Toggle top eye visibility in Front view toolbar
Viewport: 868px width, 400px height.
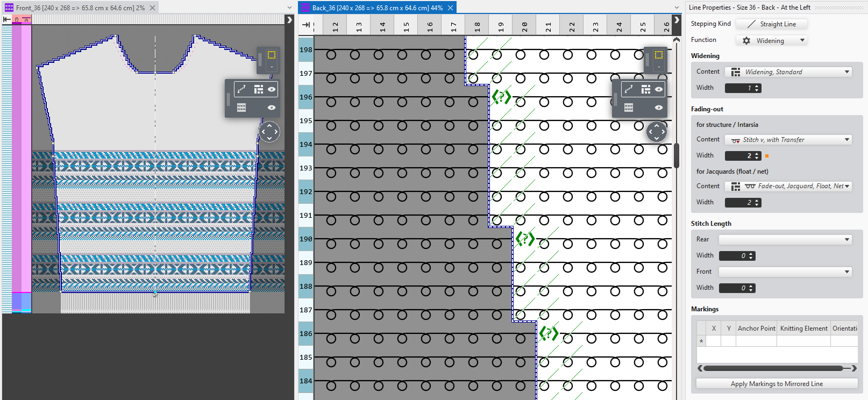click(x=272, y=89)
